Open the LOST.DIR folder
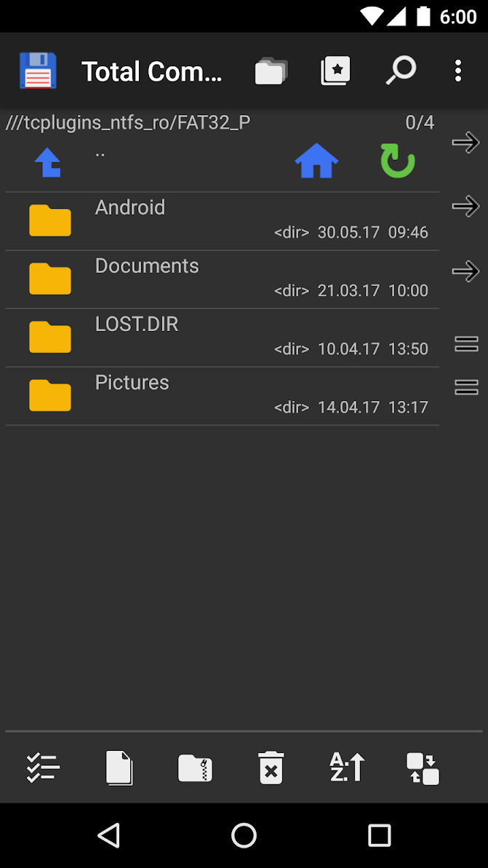This screenshot has width=488, height=868. [x=137, y=324]
